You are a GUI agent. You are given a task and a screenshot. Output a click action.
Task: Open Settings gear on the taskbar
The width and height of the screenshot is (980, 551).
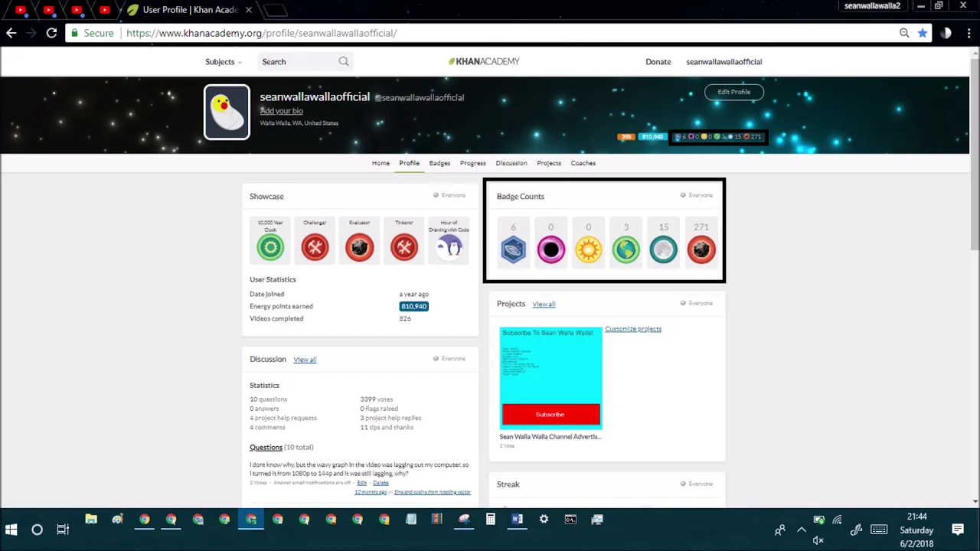tap(544, 520)
